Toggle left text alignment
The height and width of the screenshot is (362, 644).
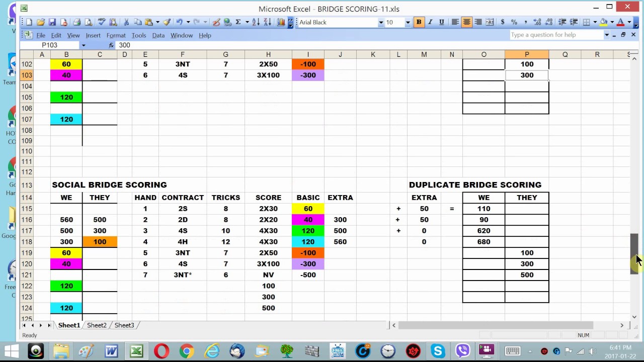click(455, 22)
